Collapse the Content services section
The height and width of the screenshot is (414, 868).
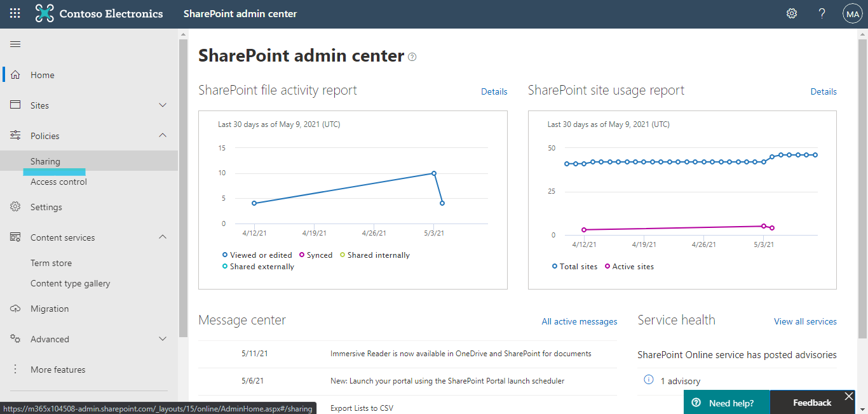click(x=162, y=237)
